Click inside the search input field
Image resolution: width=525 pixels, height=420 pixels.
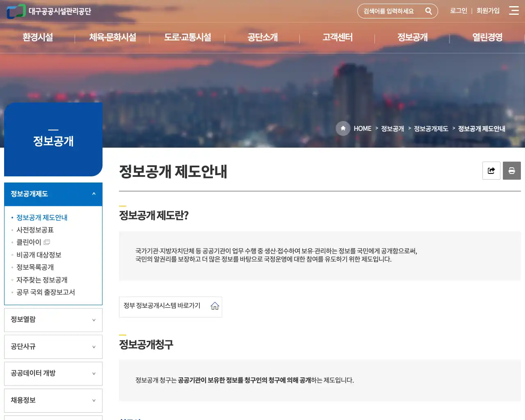point(390,11)
